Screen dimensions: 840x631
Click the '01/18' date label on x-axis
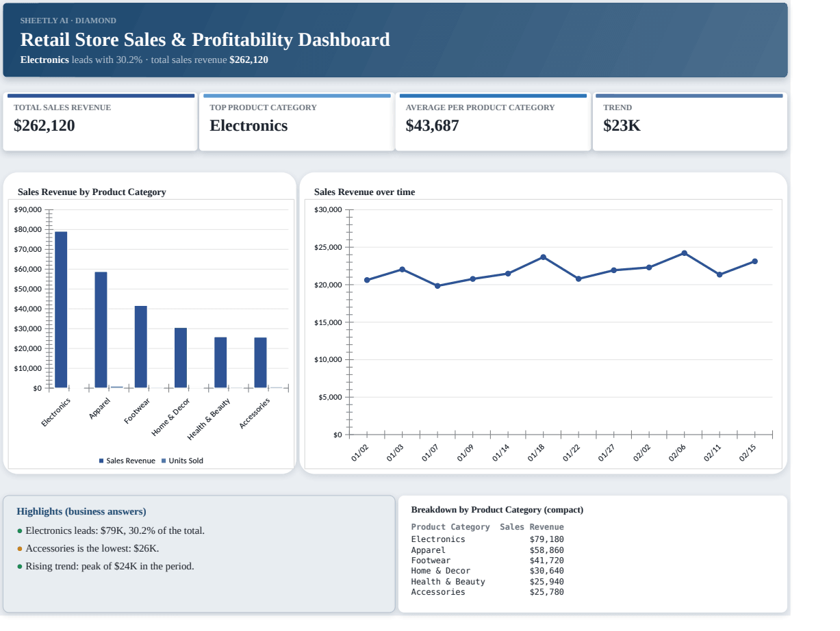(536, 453)
